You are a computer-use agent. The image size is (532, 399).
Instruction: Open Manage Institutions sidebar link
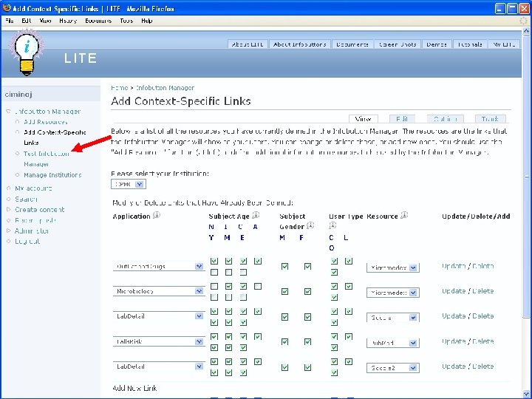[52, 175]
